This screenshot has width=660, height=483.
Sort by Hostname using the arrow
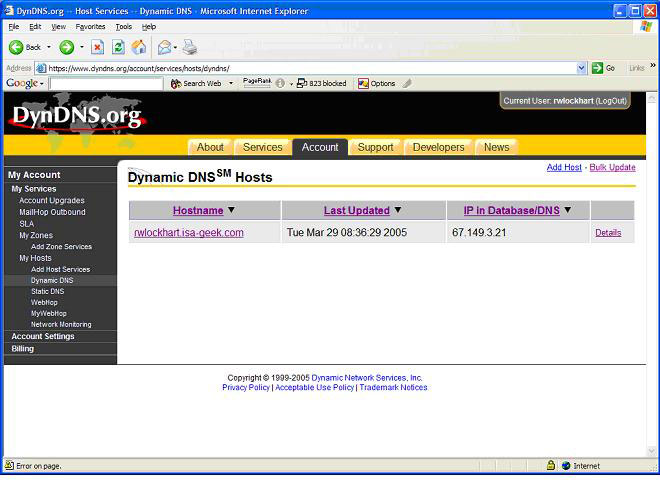tap(231, 209)
